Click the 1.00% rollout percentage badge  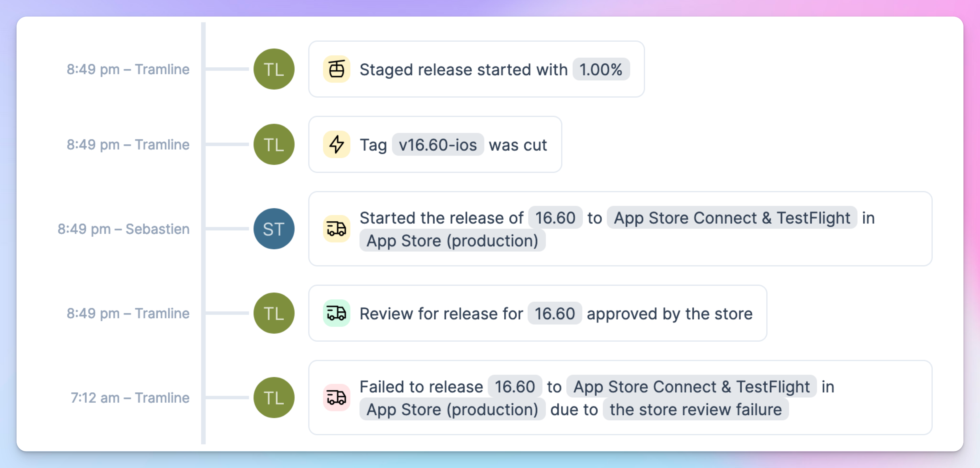(x=601, y=69)
